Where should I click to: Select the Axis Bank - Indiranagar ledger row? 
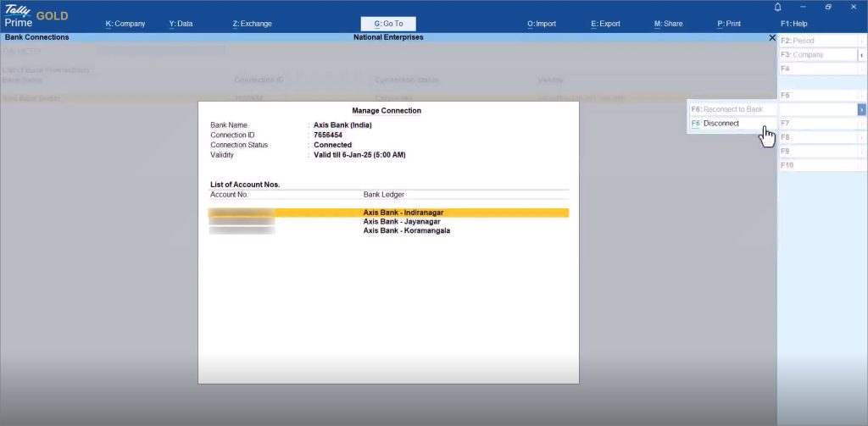(388, 213)
